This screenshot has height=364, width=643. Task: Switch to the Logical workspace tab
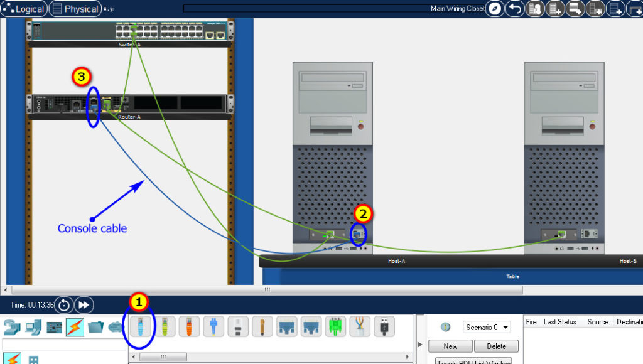(x=23, y=8)
